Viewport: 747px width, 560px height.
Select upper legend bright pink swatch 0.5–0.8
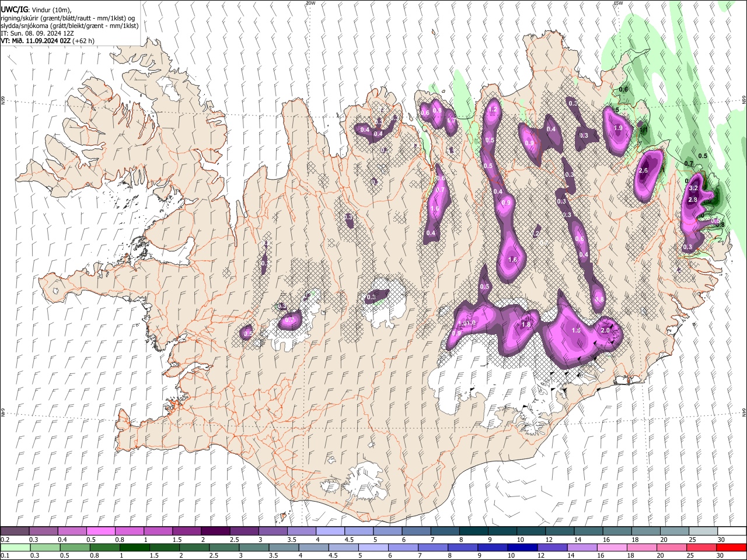pos(100,531)
